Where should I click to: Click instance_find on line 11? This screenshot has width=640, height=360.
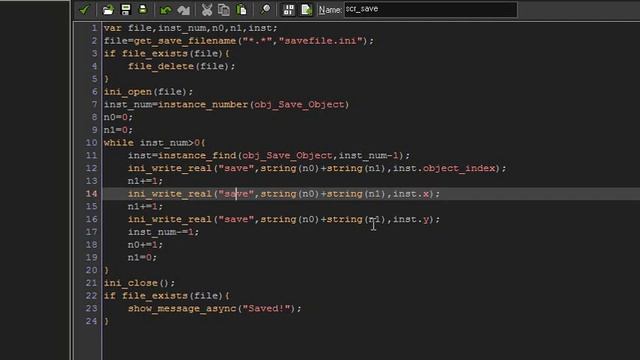(197, 156)
